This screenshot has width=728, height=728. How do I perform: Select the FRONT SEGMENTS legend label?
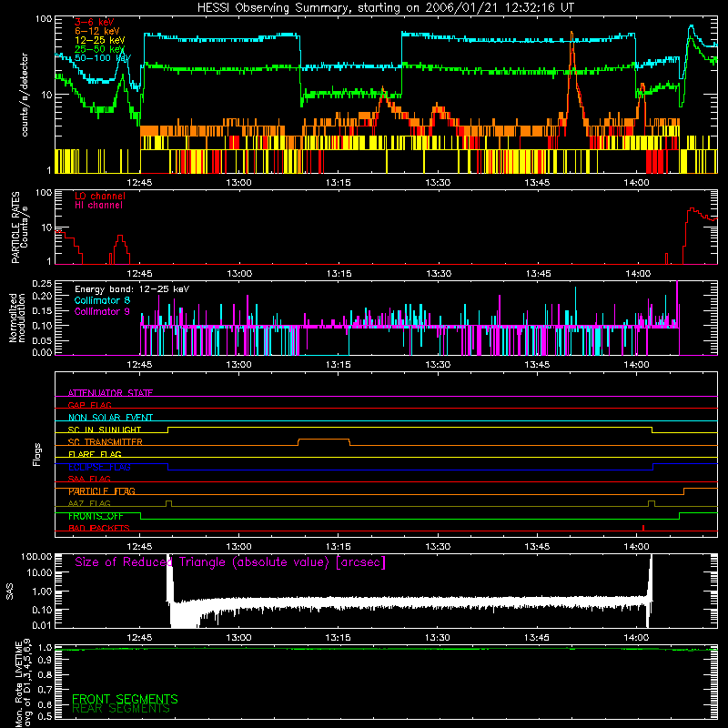125,699
